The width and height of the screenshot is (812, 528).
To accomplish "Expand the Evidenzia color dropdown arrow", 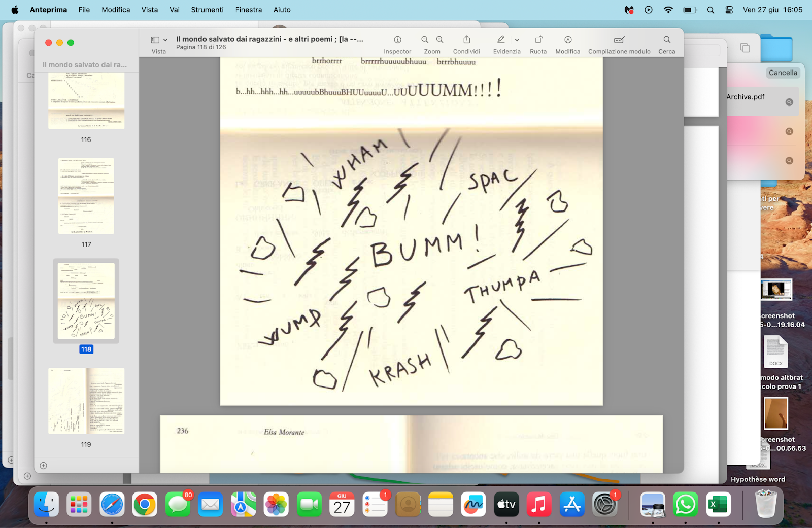I will (517, 40).
